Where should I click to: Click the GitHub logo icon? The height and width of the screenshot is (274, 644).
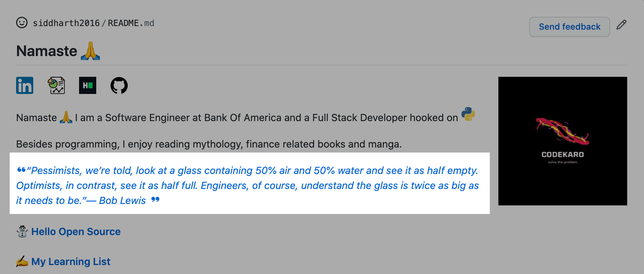(119, 85)
